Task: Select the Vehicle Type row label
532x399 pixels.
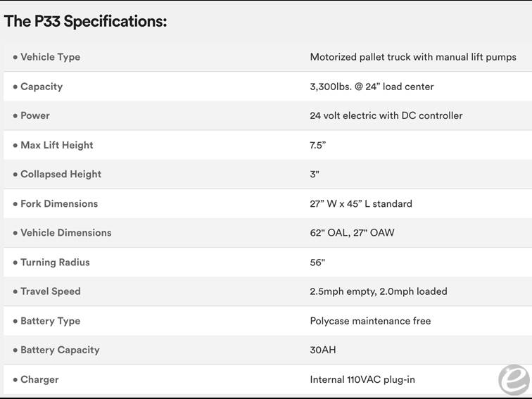Action: click(50, 57)
